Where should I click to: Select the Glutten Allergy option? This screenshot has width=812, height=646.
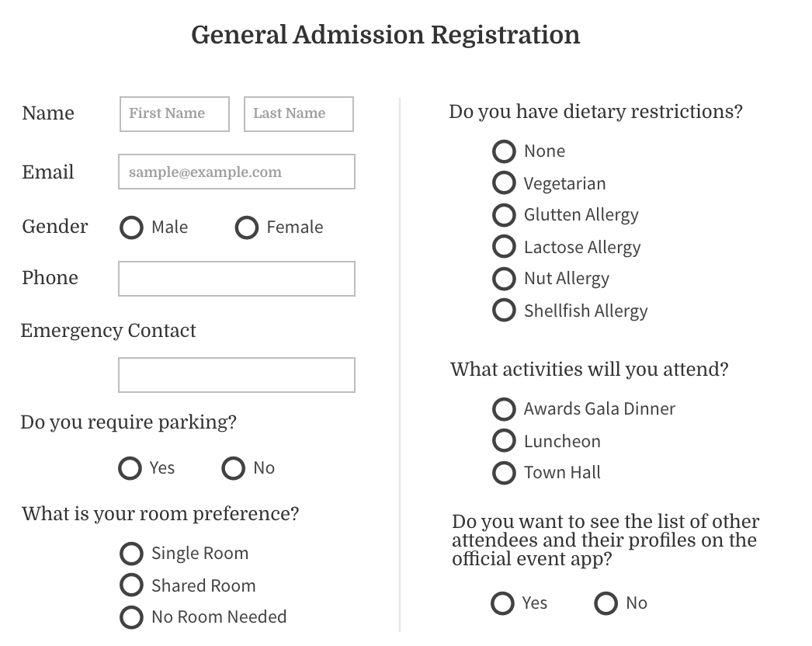tap(504, 215)
